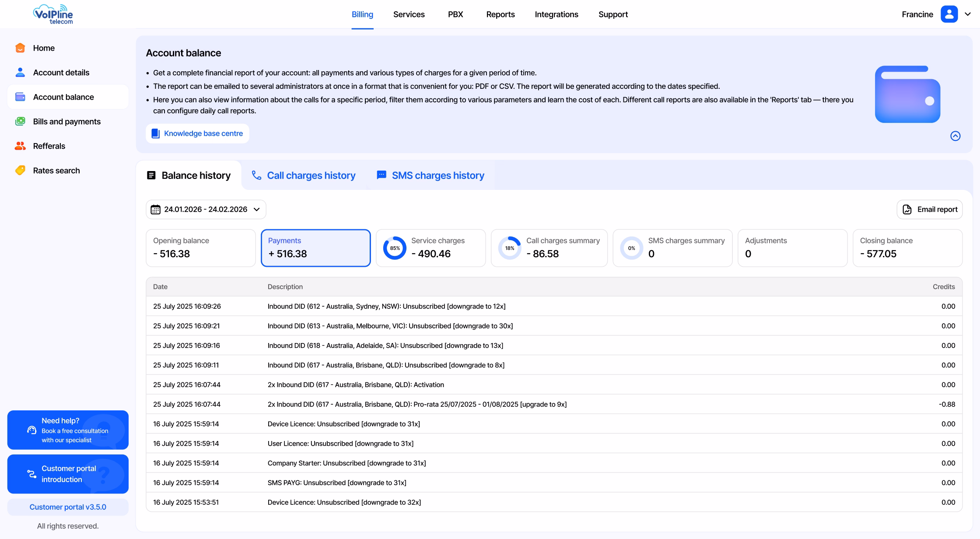Image resolution: width=980 pixels, height=539 pixels.
Task: Click Francine's blue user avatar icon
Action: click(x=949, y=14)
